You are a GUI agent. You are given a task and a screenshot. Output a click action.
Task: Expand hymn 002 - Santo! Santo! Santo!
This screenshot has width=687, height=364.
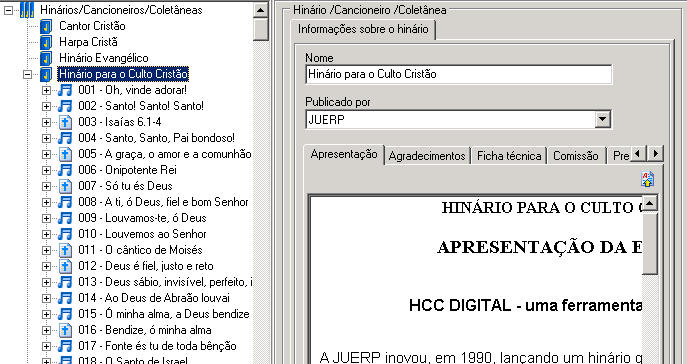(46, 106)
